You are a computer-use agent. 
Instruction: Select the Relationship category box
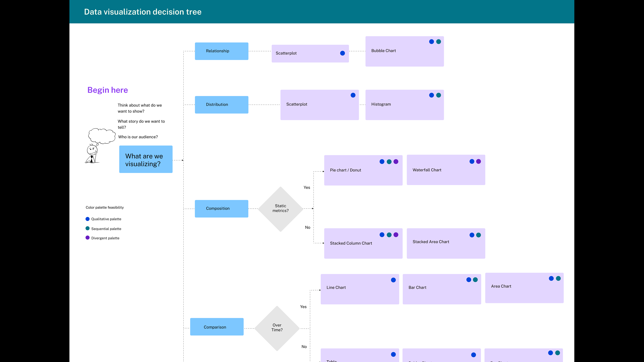[x=222, y=51]
